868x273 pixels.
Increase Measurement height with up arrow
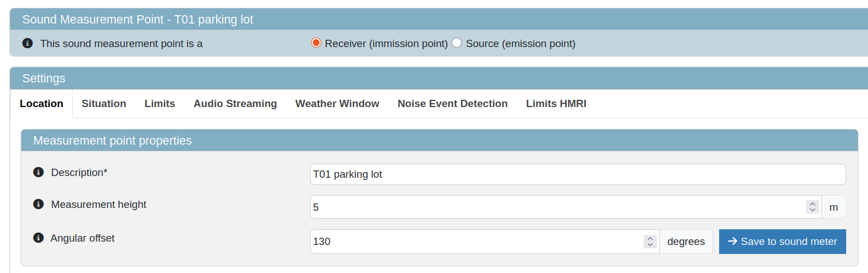(813, 203)
